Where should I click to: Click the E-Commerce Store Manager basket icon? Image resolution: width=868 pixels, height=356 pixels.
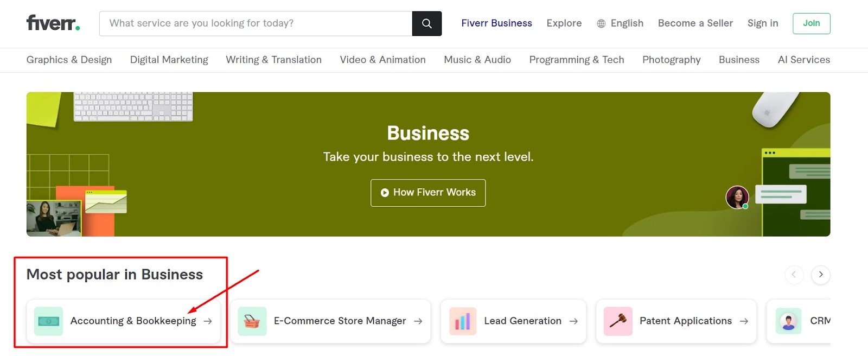252,321
